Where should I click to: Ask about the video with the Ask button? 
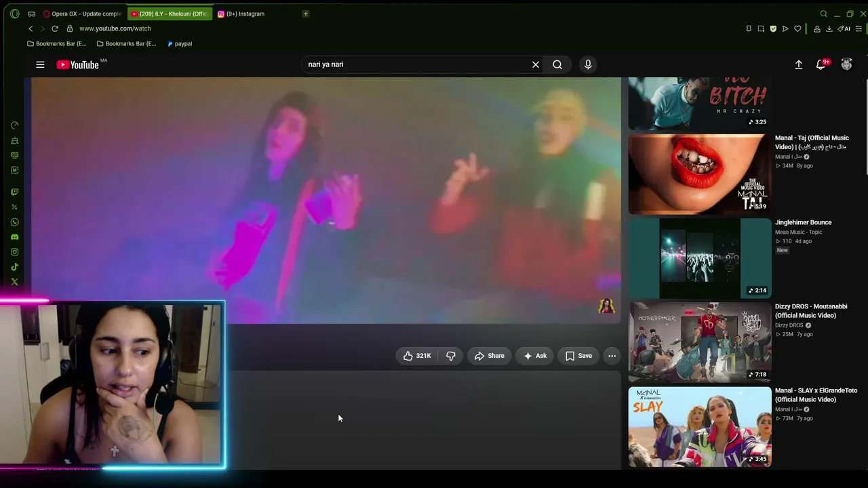(x=535, y=356)
